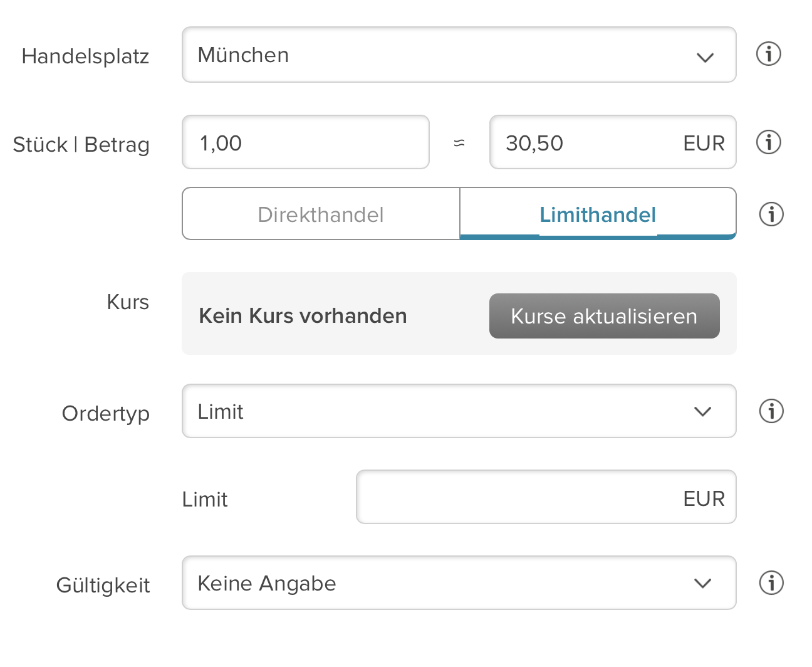This screenshot has width=812, height=667.
Task: Show info for Ordertyp field
Action: pyautogui.click(x=771, y=411)
